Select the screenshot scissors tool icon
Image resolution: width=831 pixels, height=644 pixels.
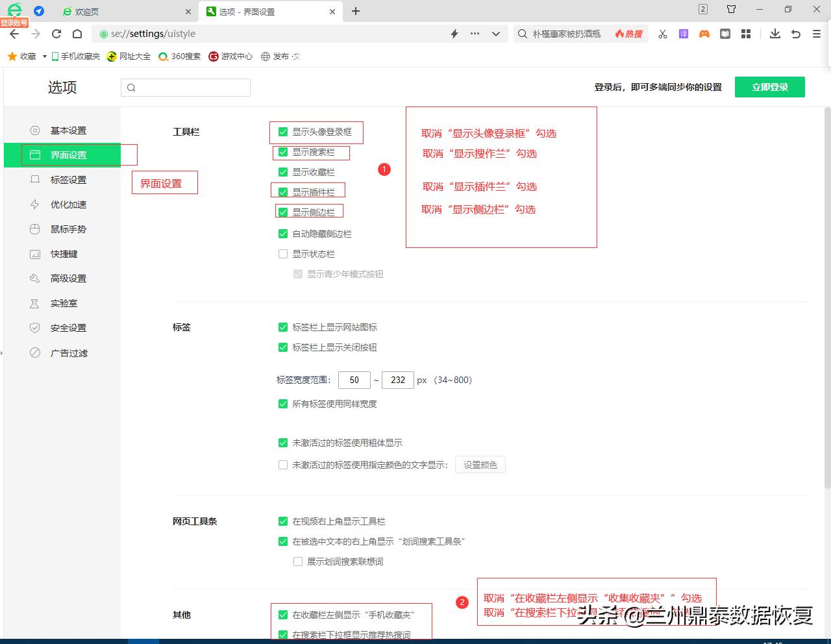(662, 34)
